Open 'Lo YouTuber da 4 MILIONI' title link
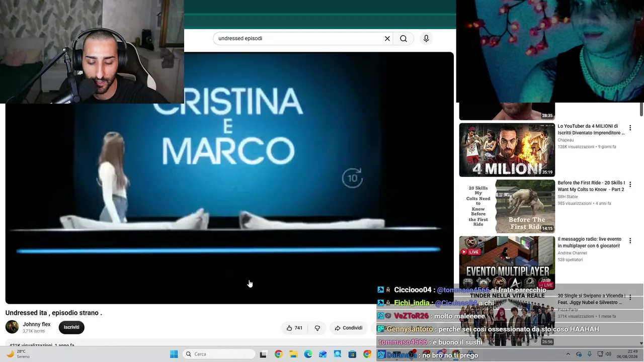This screenshot has width=644, height=362. coord(591,130)
